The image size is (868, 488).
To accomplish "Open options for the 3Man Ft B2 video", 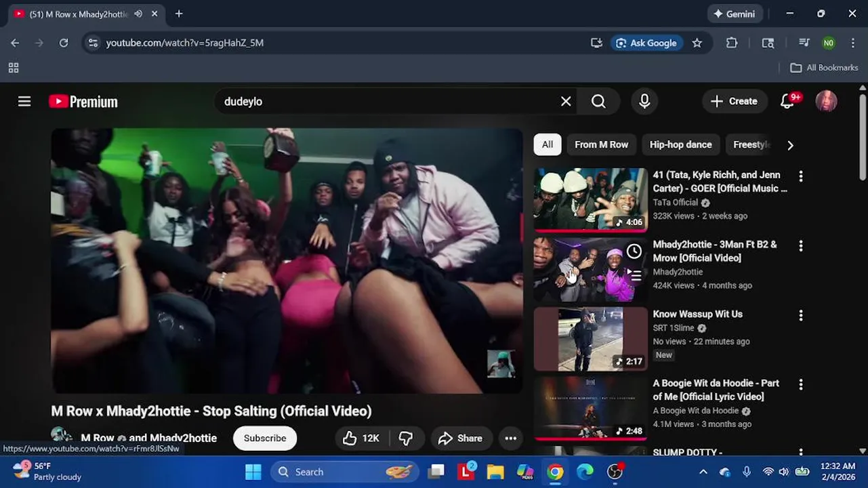I will pyautogui.click(x=801, y=245).
